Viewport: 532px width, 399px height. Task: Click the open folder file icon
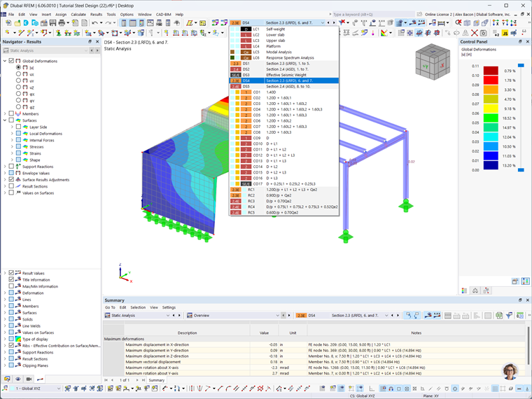click(x=17, y=22)
